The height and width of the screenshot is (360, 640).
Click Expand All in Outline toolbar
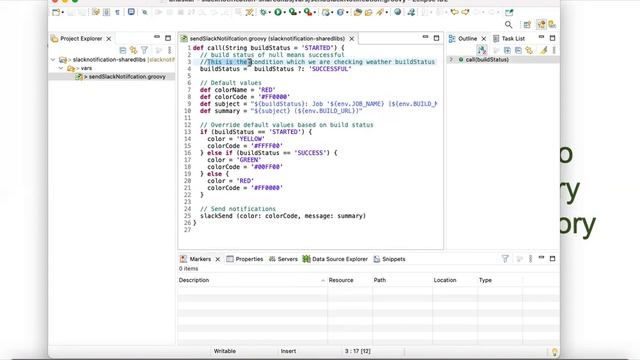[507, 50]
